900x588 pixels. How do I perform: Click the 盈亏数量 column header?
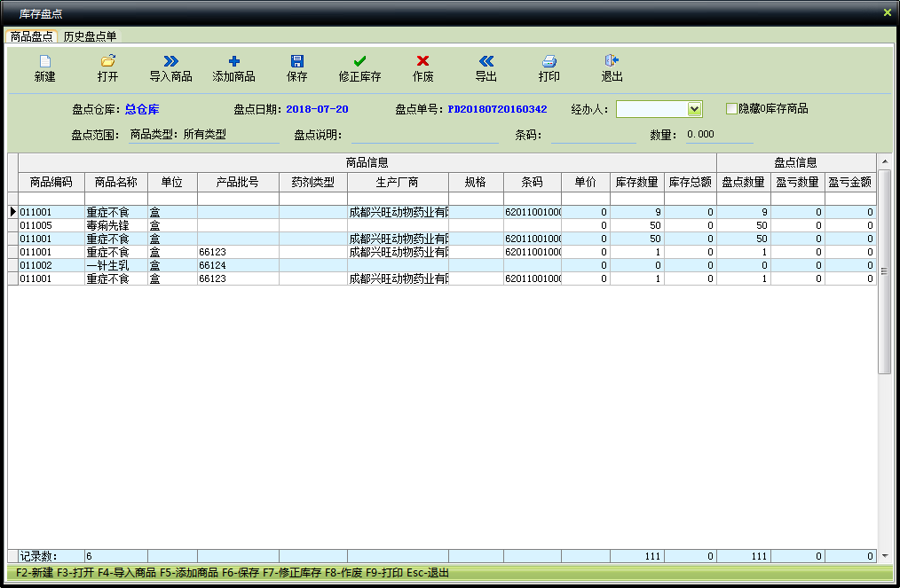(797, 182)
